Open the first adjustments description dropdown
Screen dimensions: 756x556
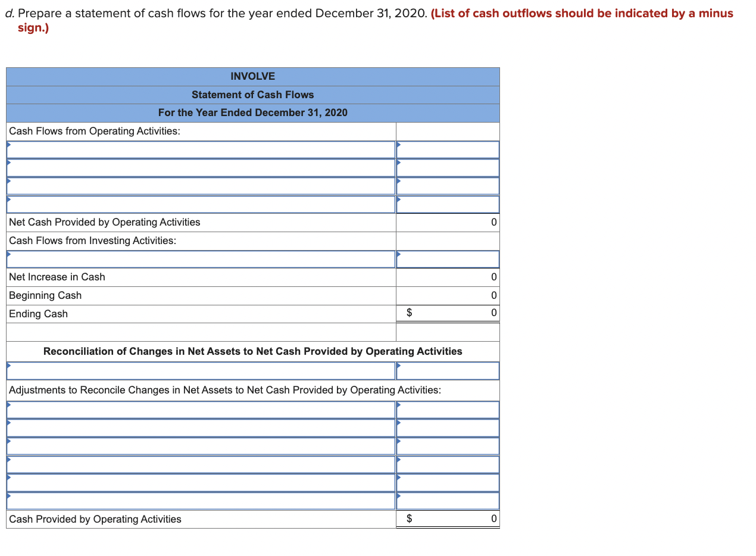pyautogui.click(x=200, y=410)
